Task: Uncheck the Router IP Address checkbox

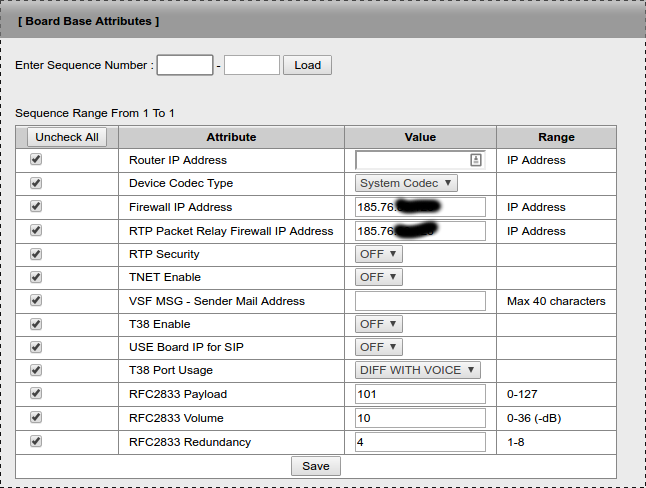Action: tap(36, 160)
